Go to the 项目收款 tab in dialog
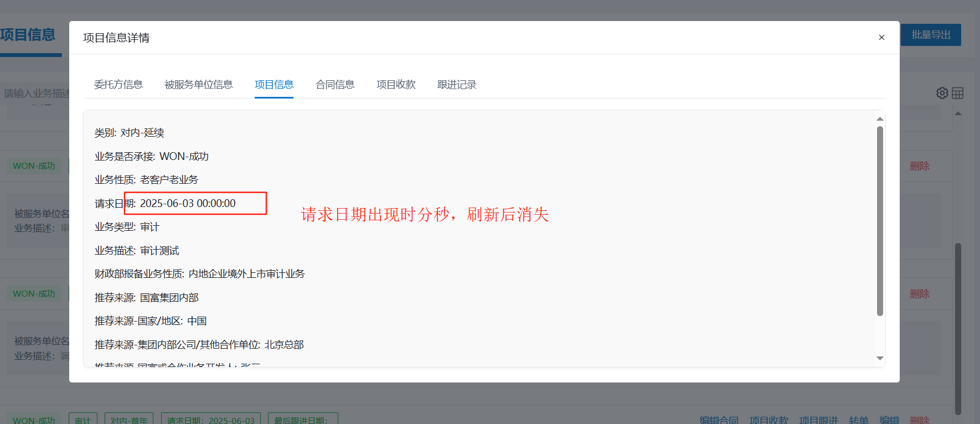The width and height of the screenshot is (980, 424). (x=396, y=85)
